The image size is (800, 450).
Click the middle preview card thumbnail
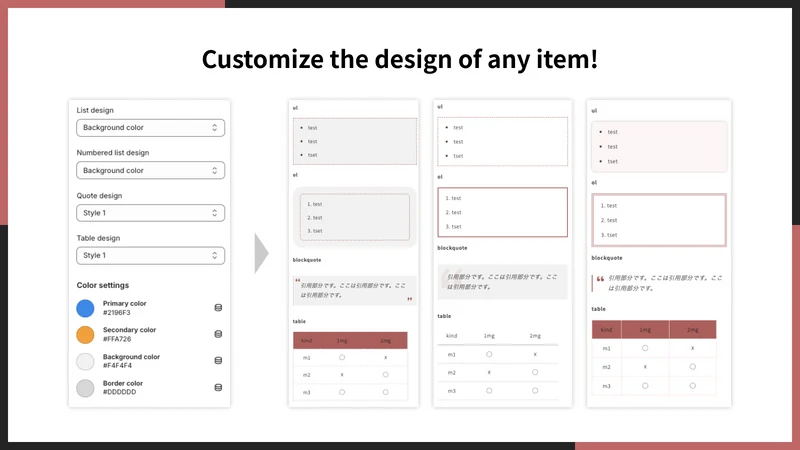503,253
